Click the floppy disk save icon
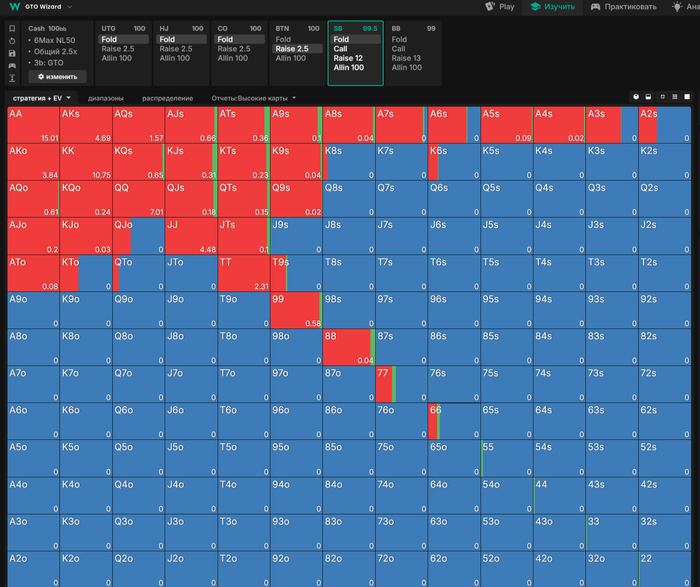700x587 pixels. pos(12,54)
